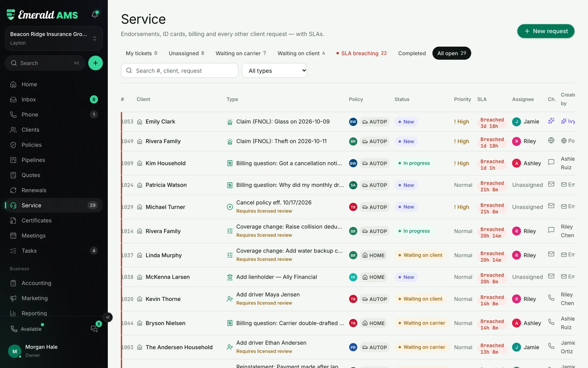This screenshot has width=588, height=368.
Task: Click the phone channel icon on Kevin Thorne row
Action: point(551,298)
